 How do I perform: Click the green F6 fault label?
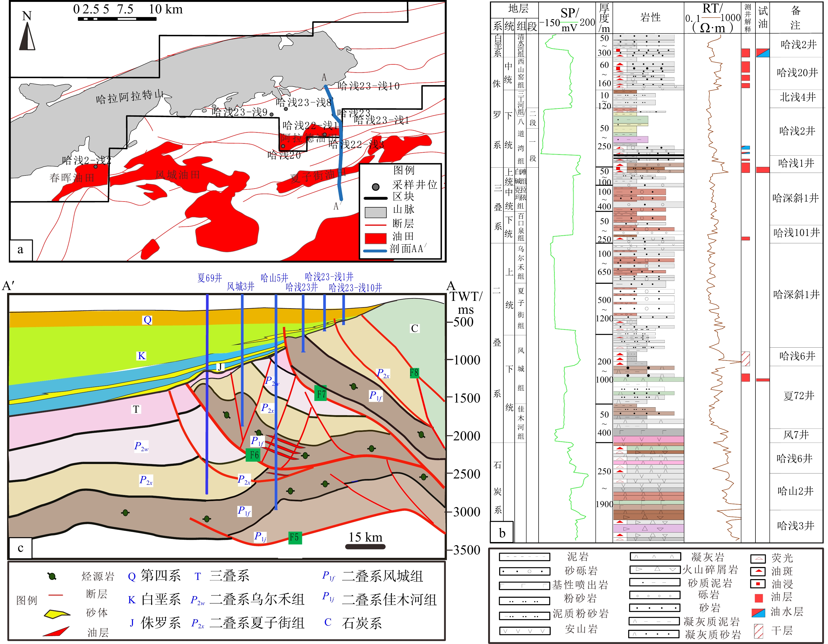(253, 455)
